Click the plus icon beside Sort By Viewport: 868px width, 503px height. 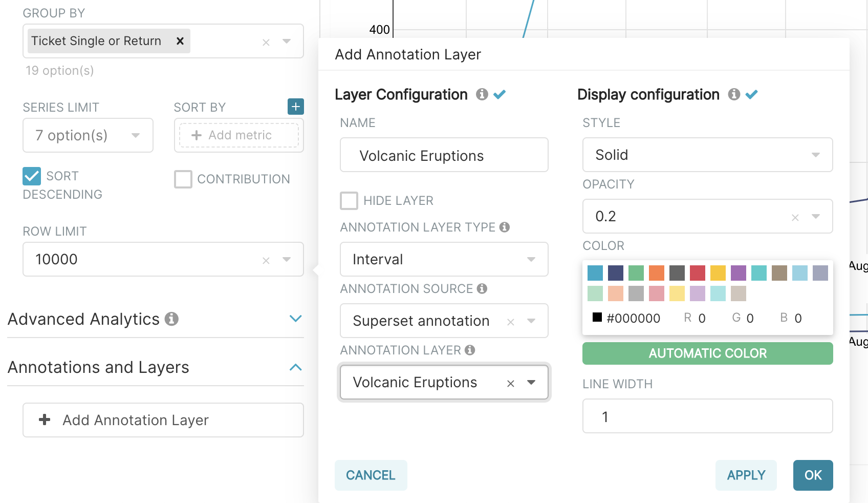click(x=295, y=107)
